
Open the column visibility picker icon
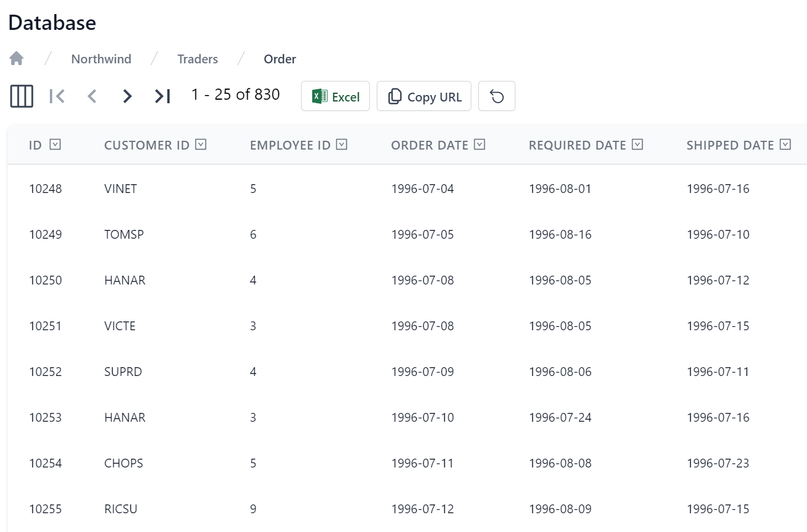(x=21, y=96)
